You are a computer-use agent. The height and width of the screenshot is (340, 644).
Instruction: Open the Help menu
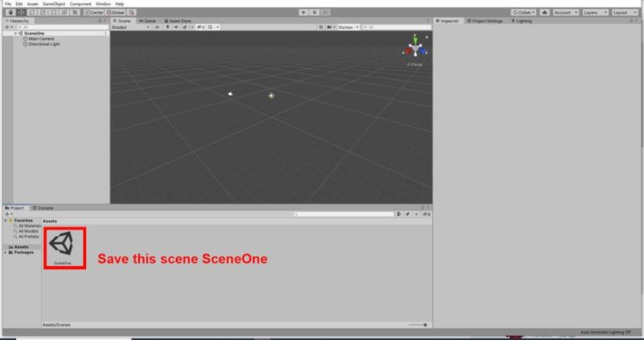119,4
